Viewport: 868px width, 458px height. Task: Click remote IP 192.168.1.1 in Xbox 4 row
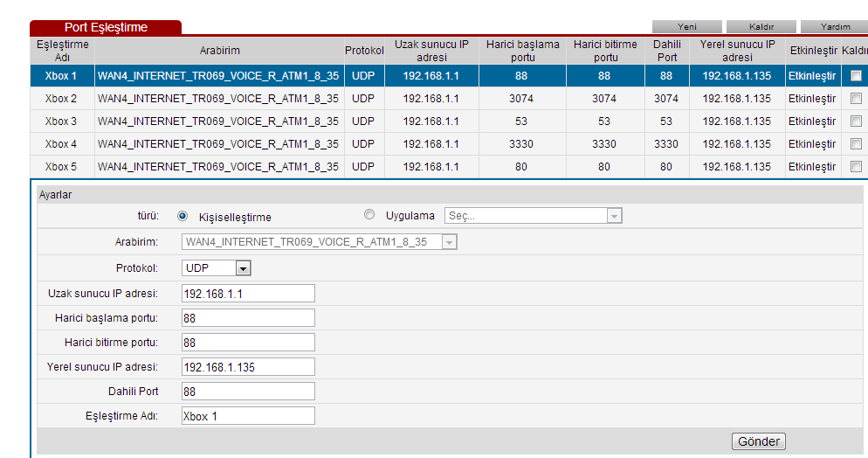[x=431, y=144]
